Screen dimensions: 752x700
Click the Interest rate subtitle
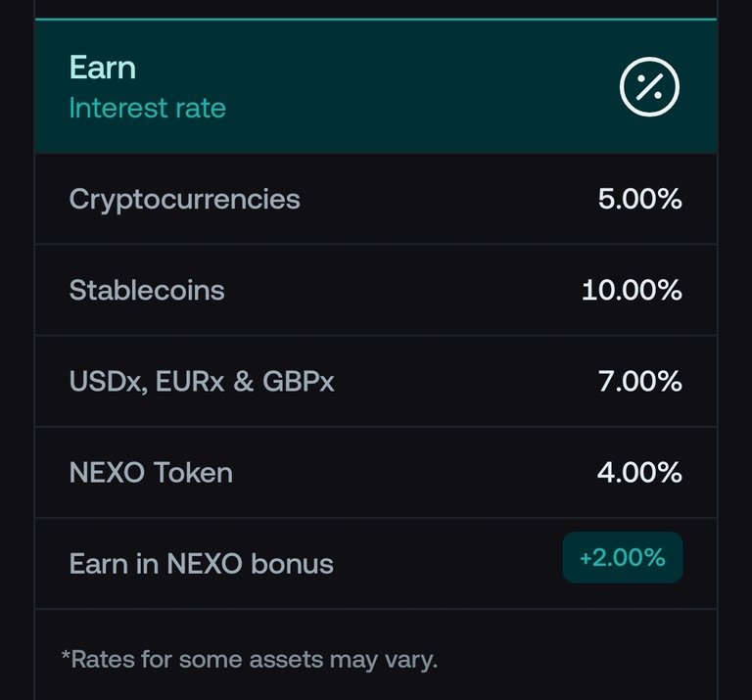(148, 108)
